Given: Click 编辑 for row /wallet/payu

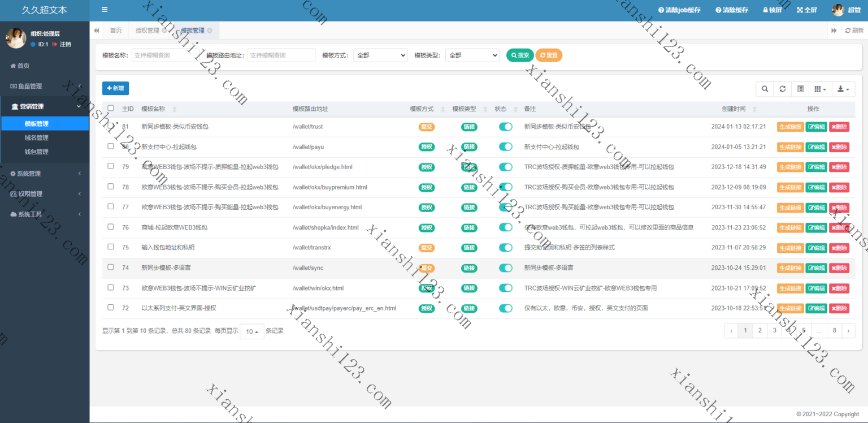Looking at the screenshot, I should pyautogui.click(x=817, y=147).
